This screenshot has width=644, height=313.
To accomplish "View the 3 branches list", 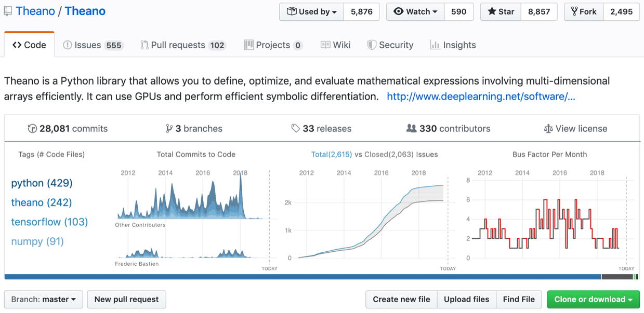I will [194, 129].
